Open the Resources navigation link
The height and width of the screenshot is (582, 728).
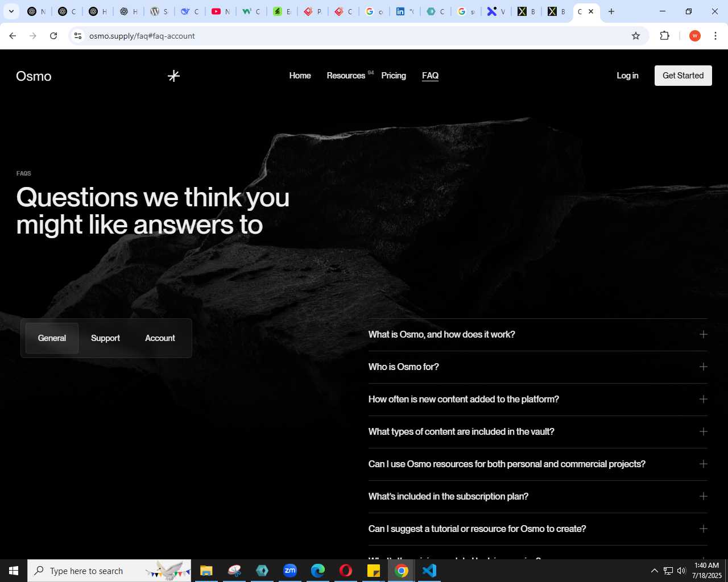click(346, 76)
